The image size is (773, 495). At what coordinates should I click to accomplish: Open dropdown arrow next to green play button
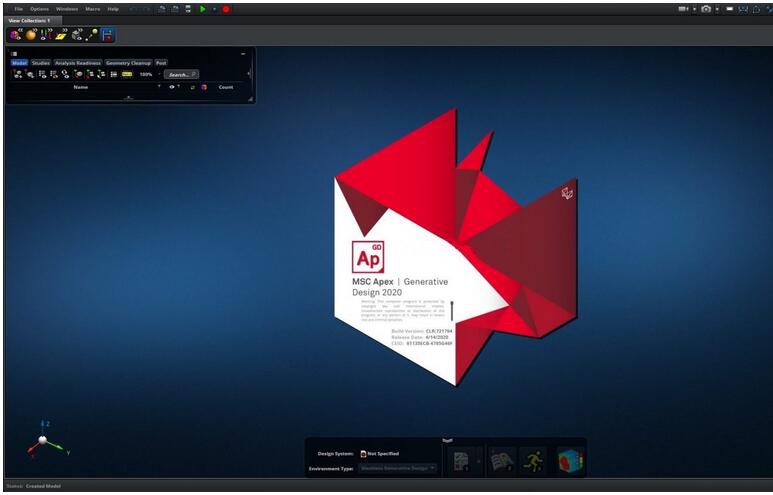point(214,9)
